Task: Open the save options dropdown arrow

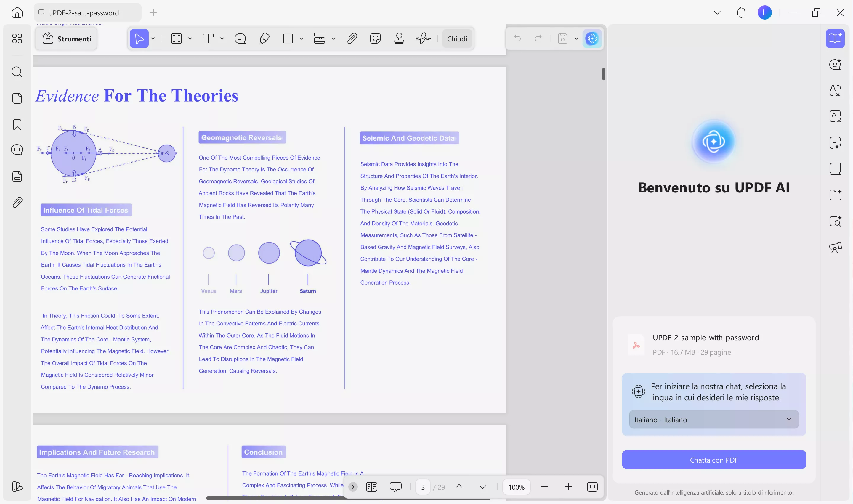Action: coord(576,39)
